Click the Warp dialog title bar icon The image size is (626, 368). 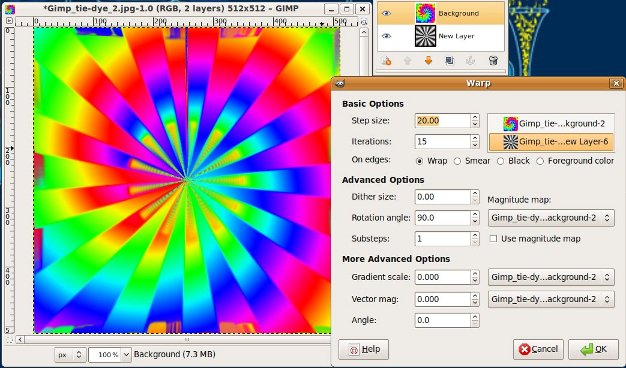tap(340, 83)
